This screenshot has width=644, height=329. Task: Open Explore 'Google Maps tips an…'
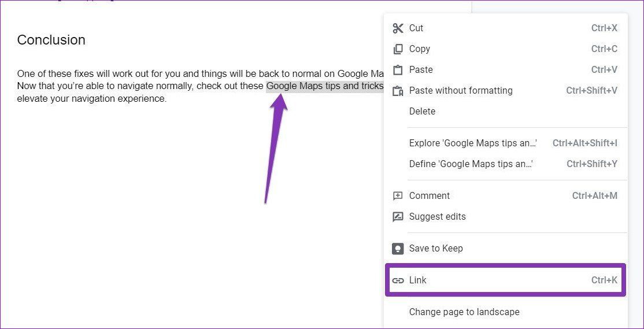coord(505,143)
